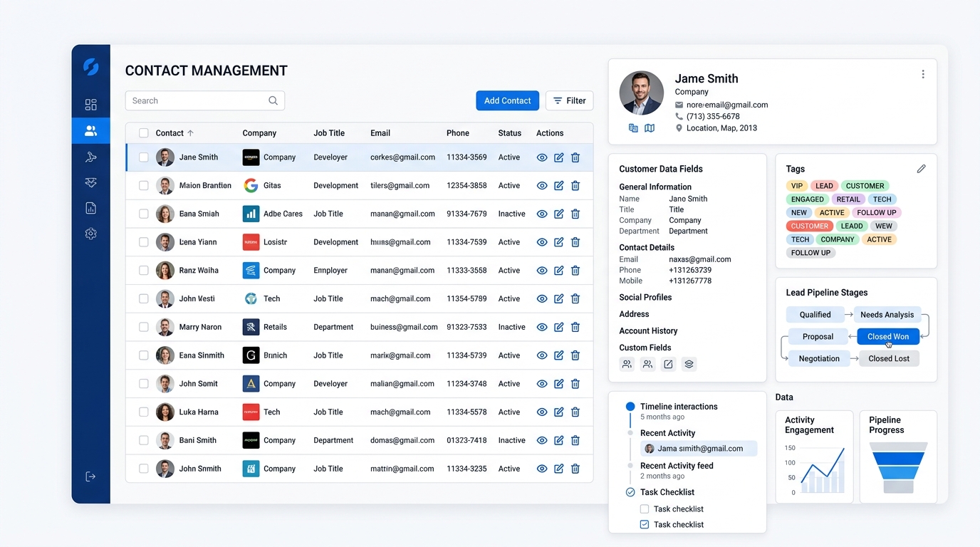Select the Proposal pipeline stage

point(818,336)
